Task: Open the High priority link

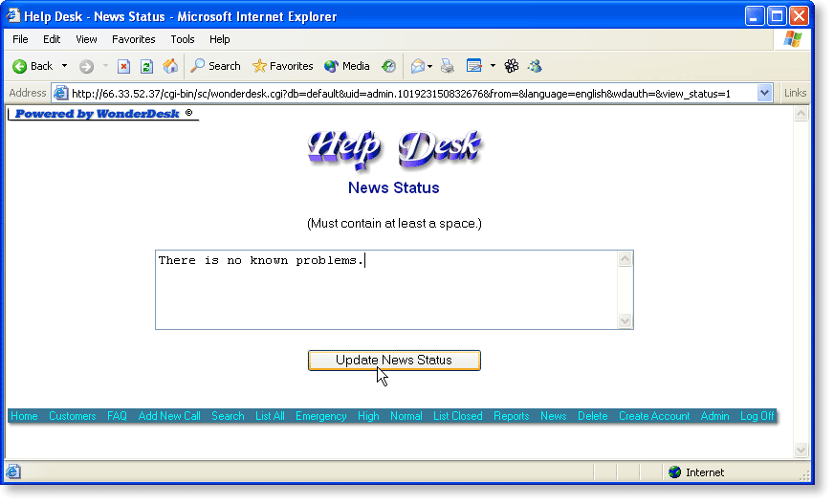Action: (x=368, y=416)
